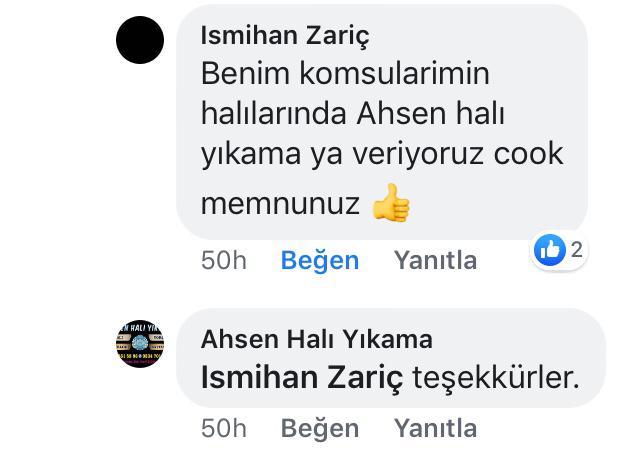Image resolution: width=639 pixels, height=461 pixels.
Task: Click the blue thumbs-up reaction icon
Action: point(550,250)
